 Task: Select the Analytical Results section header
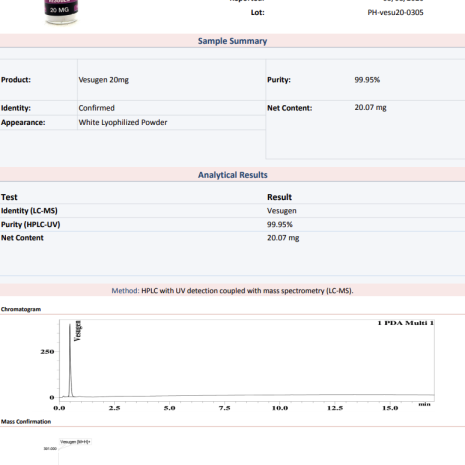[x=233, y=175]
